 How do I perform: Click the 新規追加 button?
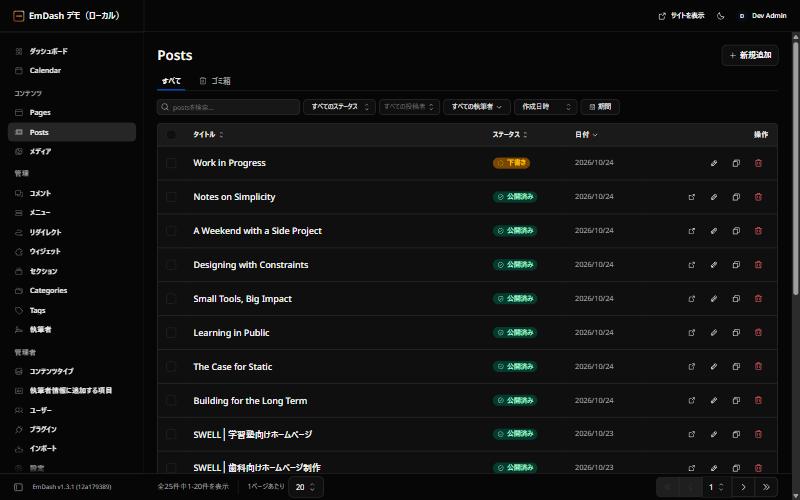[750, 55]
